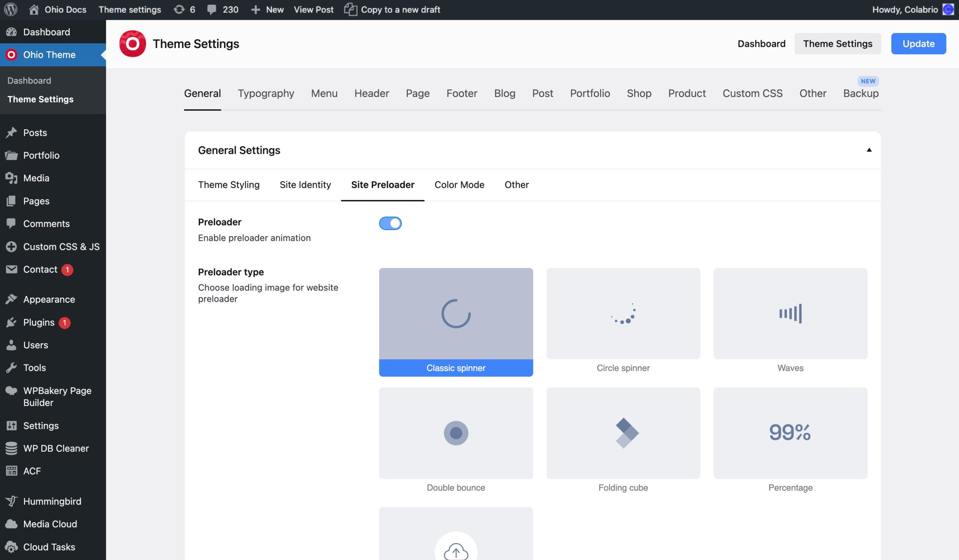Click the Tools wrench icon

click(x=11, y=368)
